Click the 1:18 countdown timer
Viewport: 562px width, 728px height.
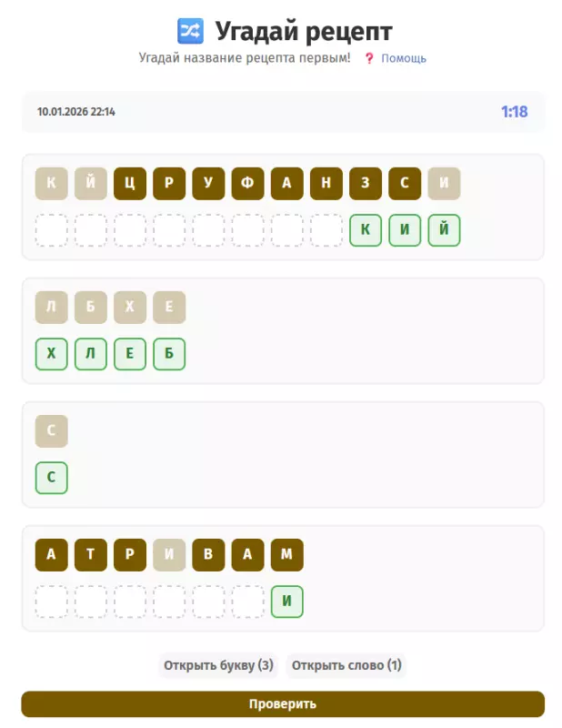(x=514, y=112)
